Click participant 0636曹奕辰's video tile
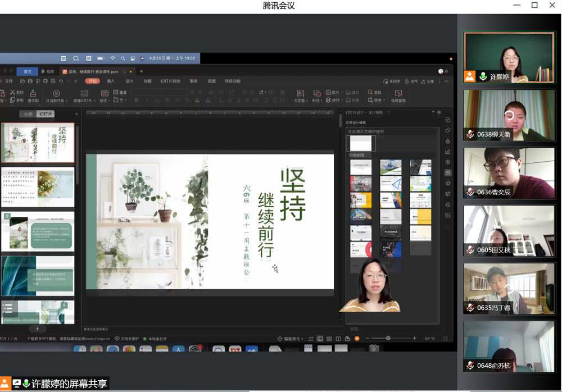562x392 pixels. (x=509, y=173)
